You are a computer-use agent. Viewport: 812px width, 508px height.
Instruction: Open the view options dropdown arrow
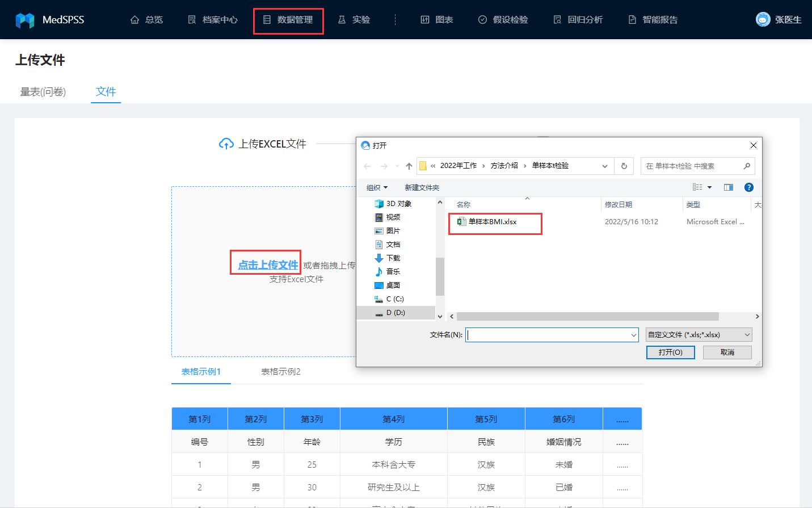pyautogui.click(x=709, y=187)
